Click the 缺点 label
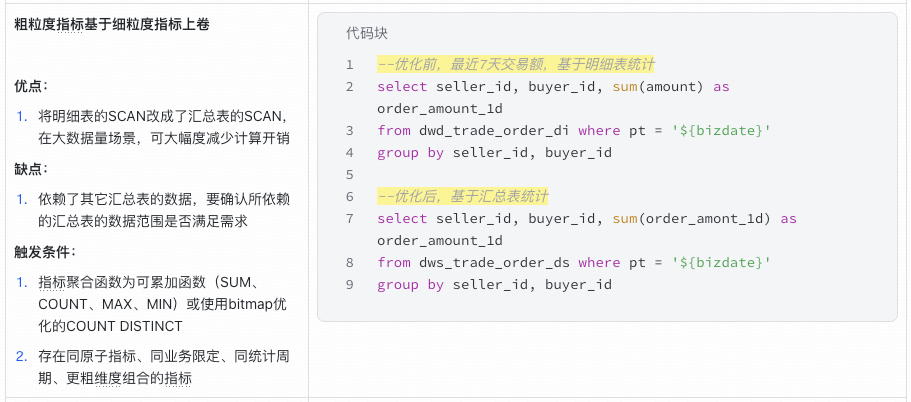 pyautogui.click(x=31, y=169)
